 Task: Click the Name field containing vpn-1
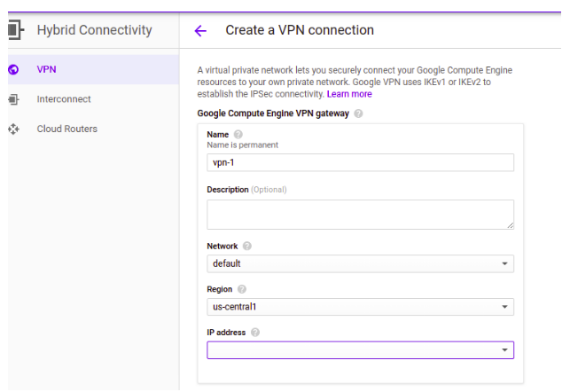360,162
